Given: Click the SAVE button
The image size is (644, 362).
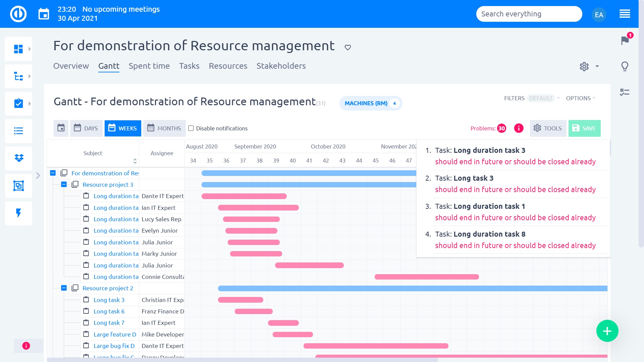Looking at the screenshot, I should tap(584, 128).
